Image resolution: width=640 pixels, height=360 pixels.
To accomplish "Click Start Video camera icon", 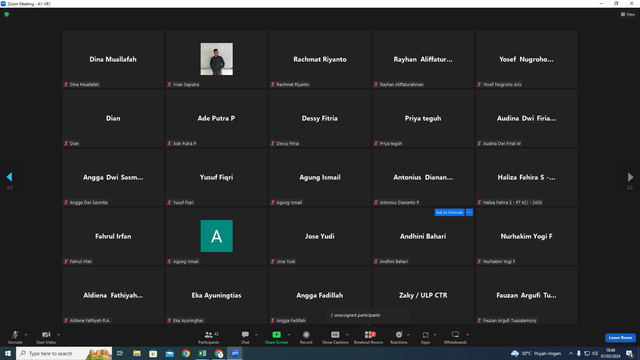I will point(46,335).
